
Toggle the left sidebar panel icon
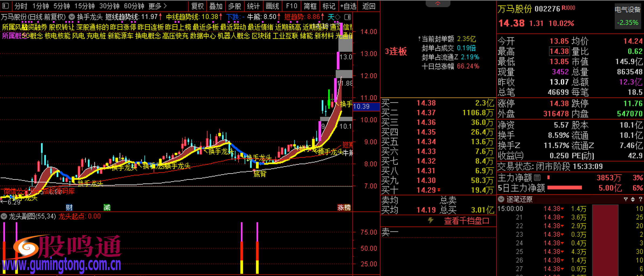[x=5, y=6]
